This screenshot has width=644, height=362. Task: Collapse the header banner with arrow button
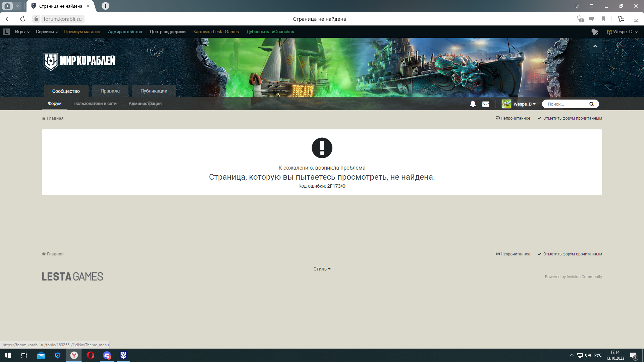(x=595, y=46)
